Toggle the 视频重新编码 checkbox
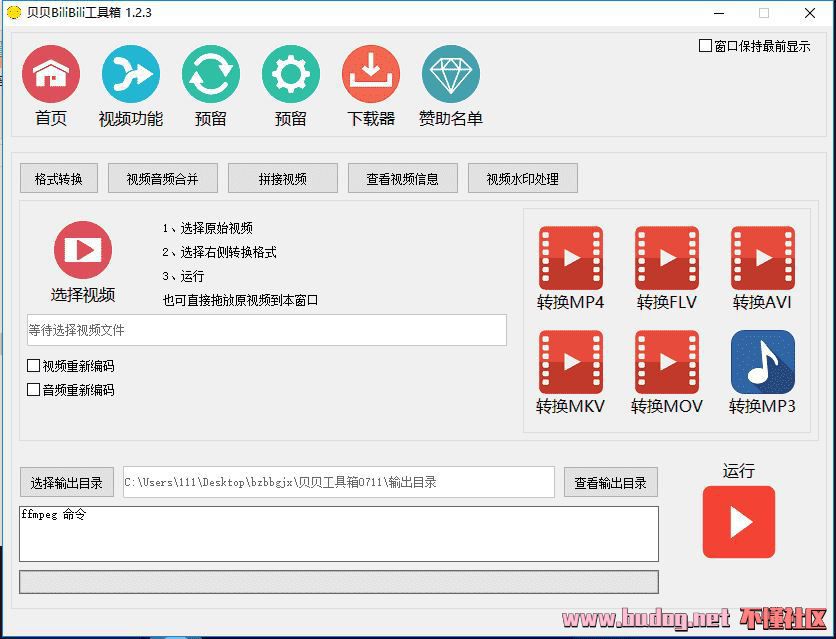Viewport: 836px width, 639px height. point(34,366)
